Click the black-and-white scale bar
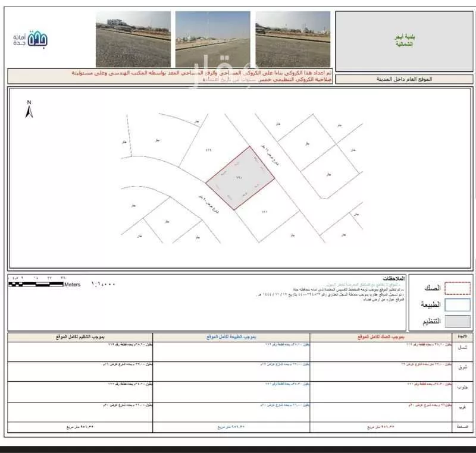 pyautogui.click(x=36, y=284)
